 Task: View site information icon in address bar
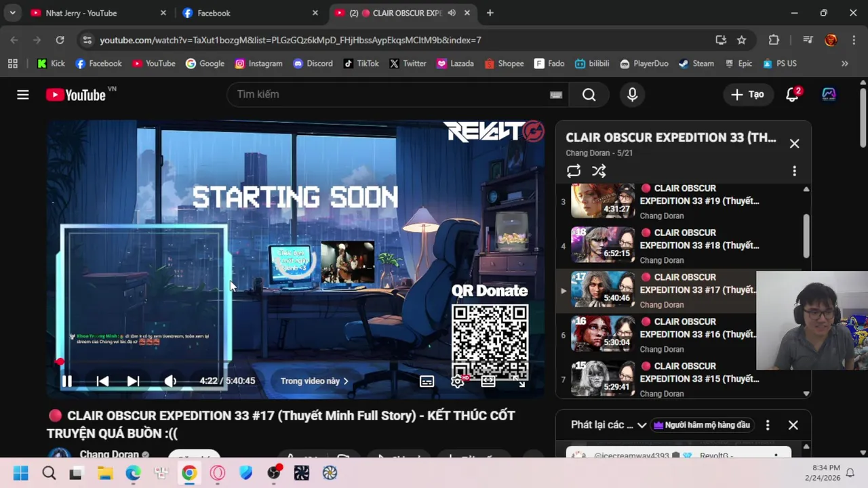click(87, 40)
